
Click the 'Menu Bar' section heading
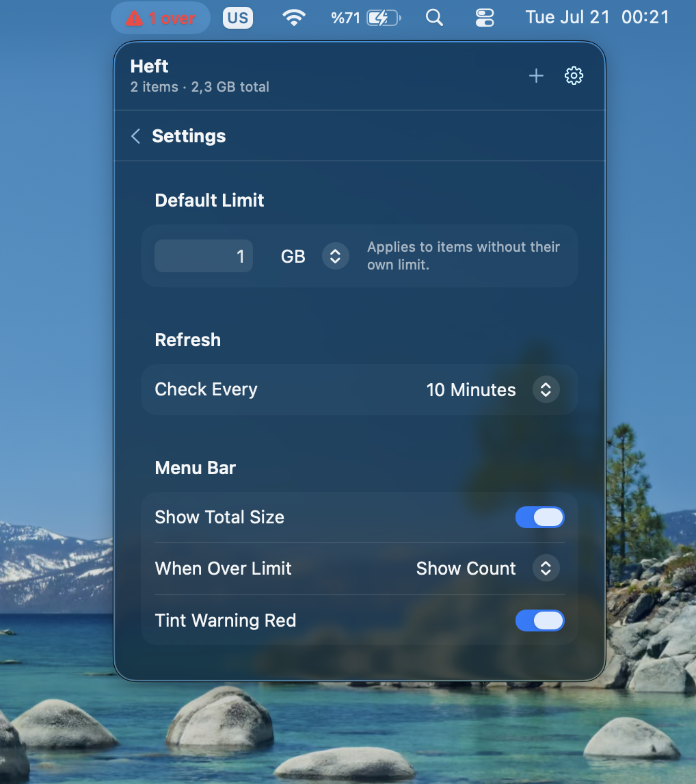point(195,468)
